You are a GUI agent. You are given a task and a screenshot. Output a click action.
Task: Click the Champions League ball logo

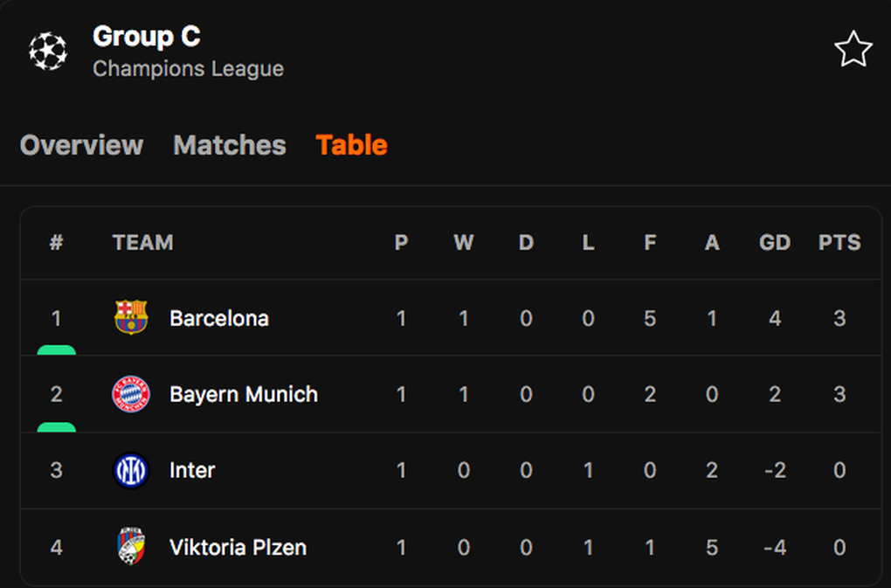pos(48,52)
